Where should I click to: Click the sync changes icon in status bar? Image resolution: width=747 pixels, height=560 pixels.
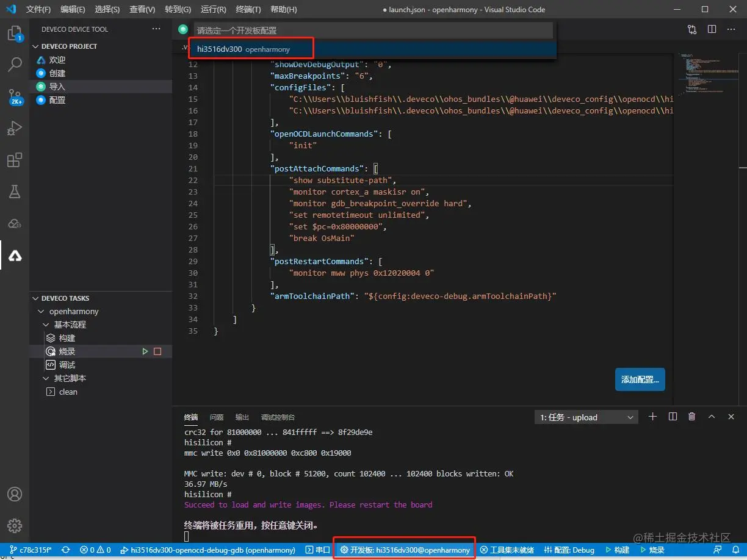tap(66, 550)
